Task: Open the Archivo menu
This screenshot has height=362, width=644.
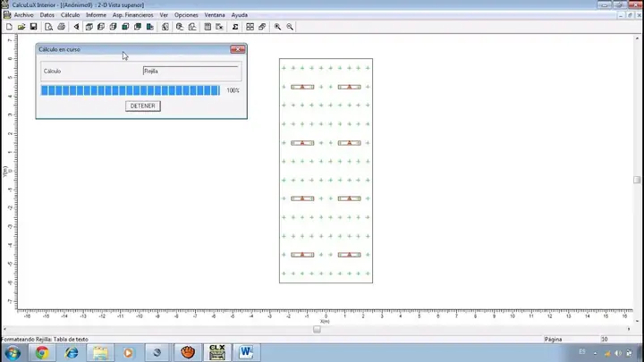Action: (24, 15)
